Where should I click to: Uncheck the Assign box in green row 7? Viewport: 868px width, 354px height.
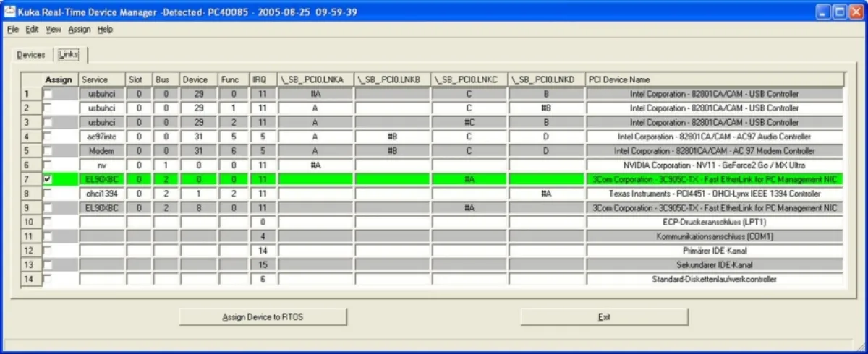click(x=48, y=179)
